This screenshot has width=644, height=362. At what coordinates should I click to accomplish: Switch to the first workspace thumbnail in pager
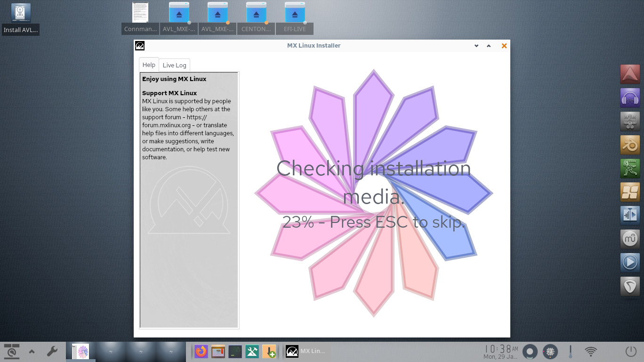(x=80, y=352)
